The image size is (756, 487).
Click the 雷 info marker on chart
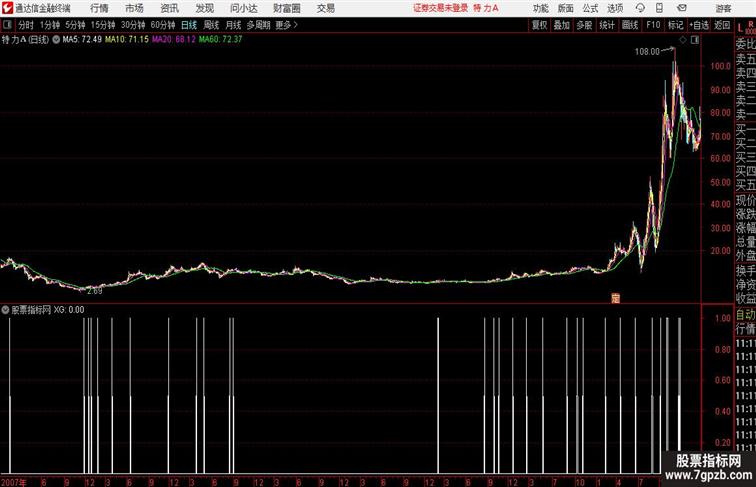click(615, 298)
